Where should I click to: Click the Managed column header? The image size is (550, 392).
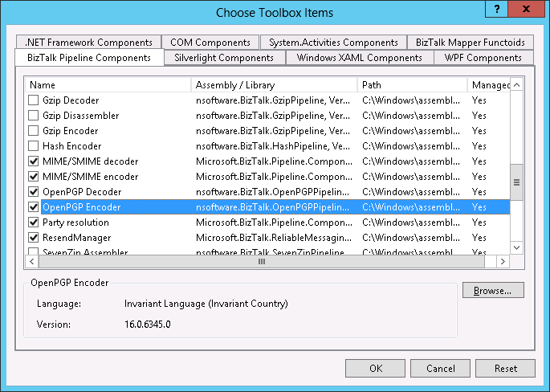pos(489,85)
